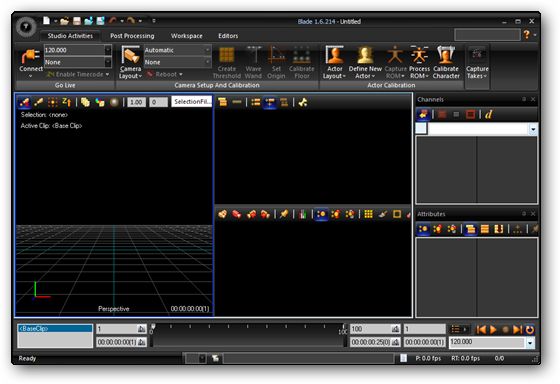Toggle the highlighted marker filter in lower toolbar
Image resolution: width=560 pixels, height=384 pixels.
click(321, 214)
